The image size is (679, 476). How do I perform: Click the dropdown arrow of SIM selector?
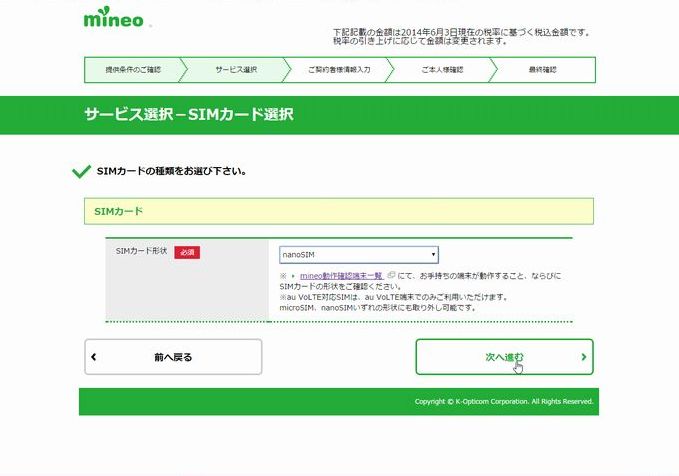[432, 255]
